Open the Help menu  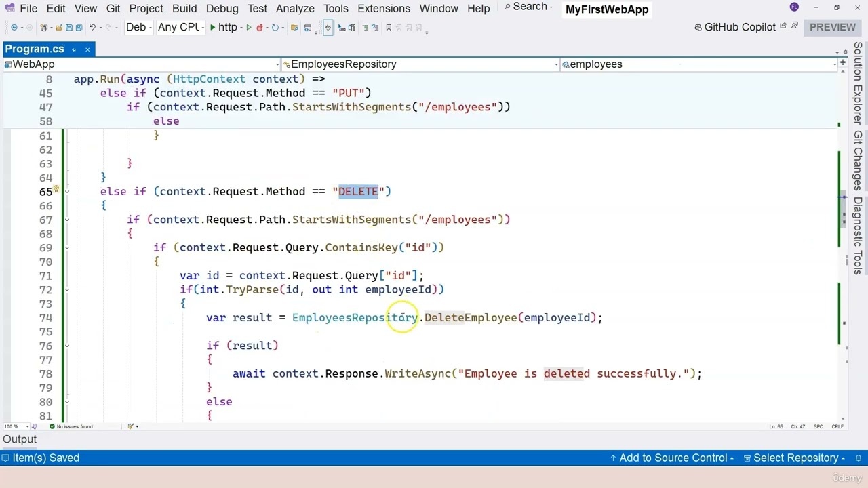click(478, 9)
